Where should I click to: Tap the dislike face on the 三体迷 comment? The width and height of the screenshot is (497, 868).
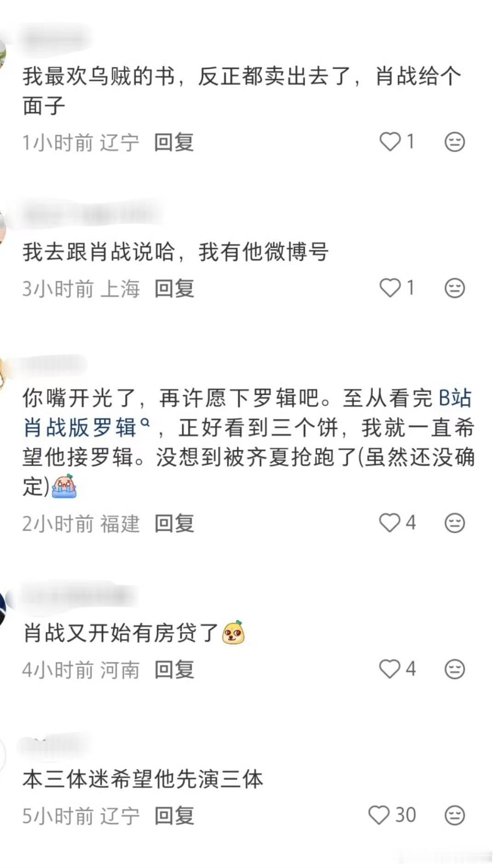click(x=455, y=815)
